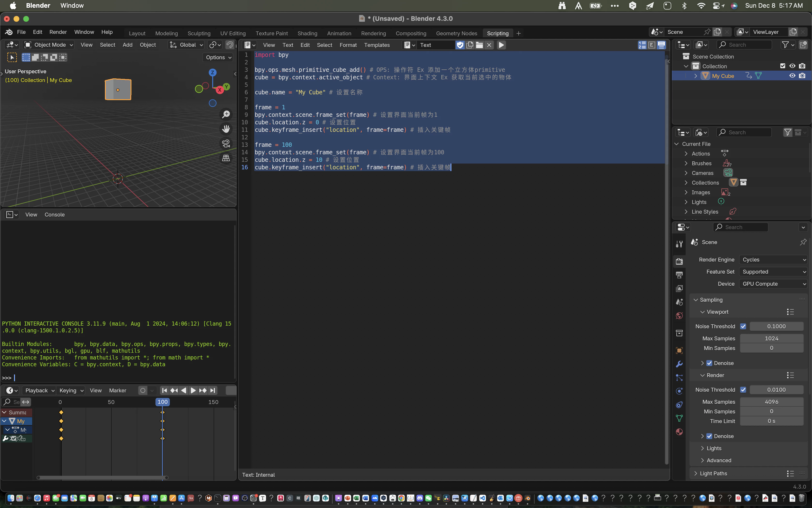Viewport: 812px width, 508px height.
Task: Run the script with the play button
Action: click(x=501, y=45)
